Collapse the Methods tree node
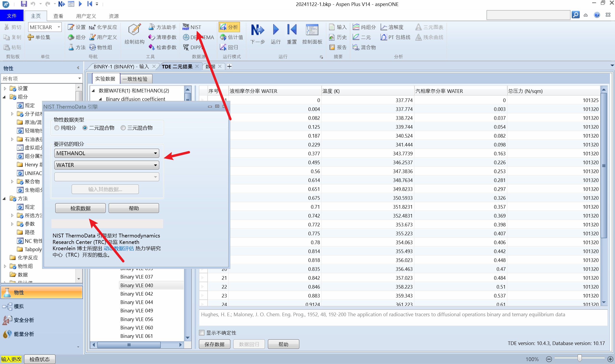 click(4, 198)
